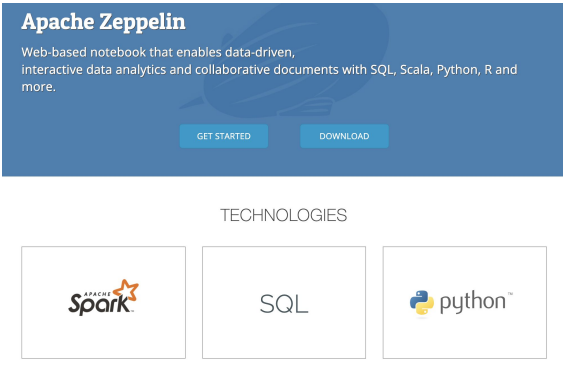Click the 'python' wordmark text
The width and height of the screenshot is (564, 379).
472,303
